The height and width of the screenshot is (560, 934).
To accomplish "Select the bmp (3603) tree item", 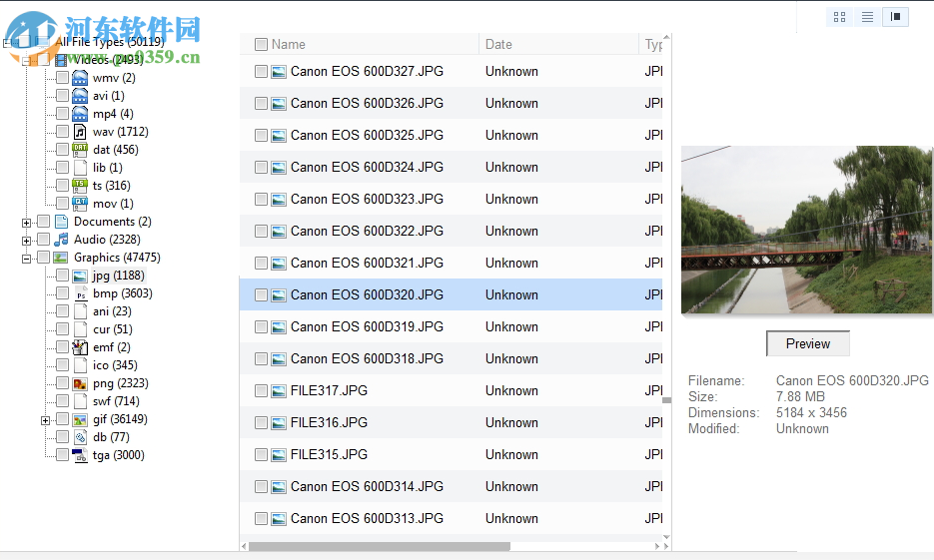I will coord(123,293).
